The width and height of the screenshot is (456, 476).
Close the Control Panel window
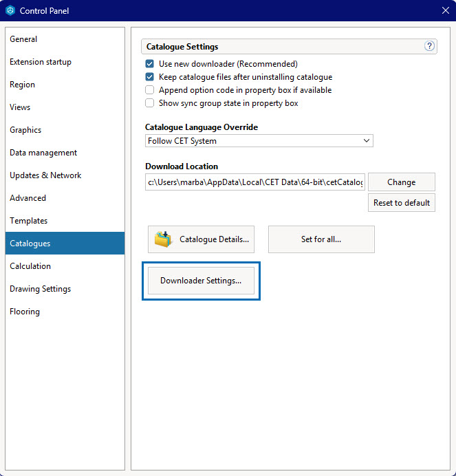click(x=446, y=10)
